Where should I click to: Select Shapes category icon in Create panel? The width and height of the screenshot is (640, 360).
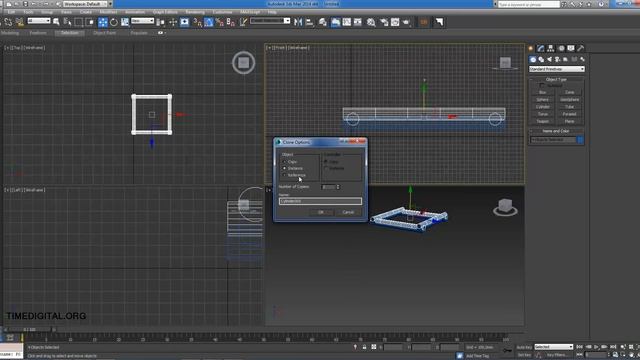point(541,60)
